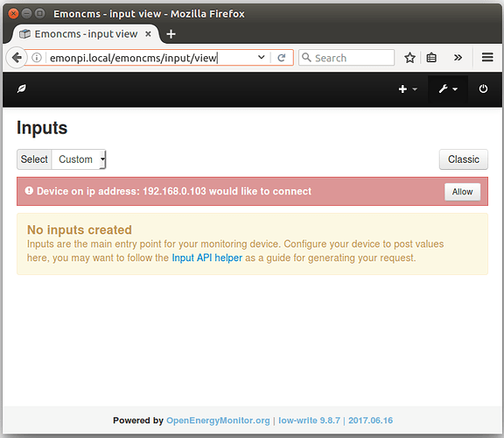Open the Input API helper link

(207, 258)
